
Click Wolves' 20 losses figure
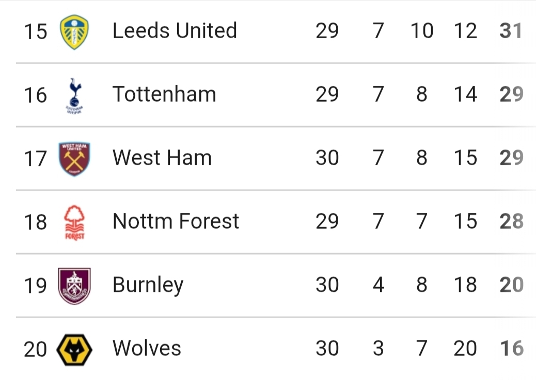click(x=465, y=349)
